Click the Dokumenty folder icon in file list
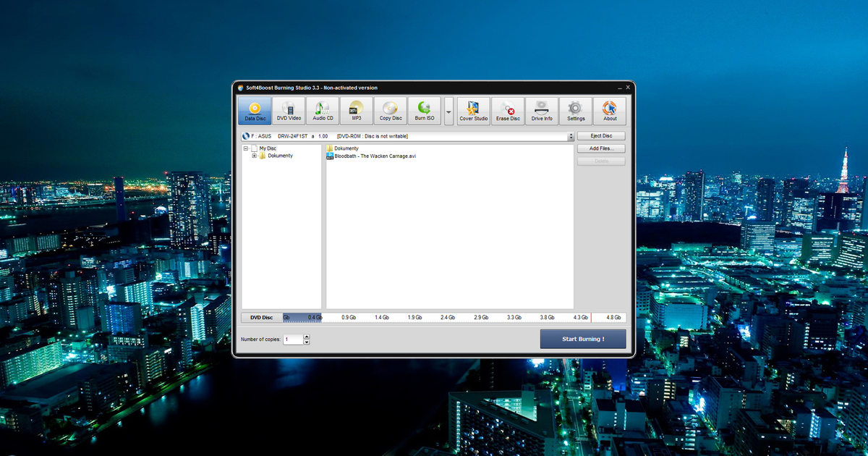Image resolution: width=868 pixels, height=456 pixels. [330, 148]
